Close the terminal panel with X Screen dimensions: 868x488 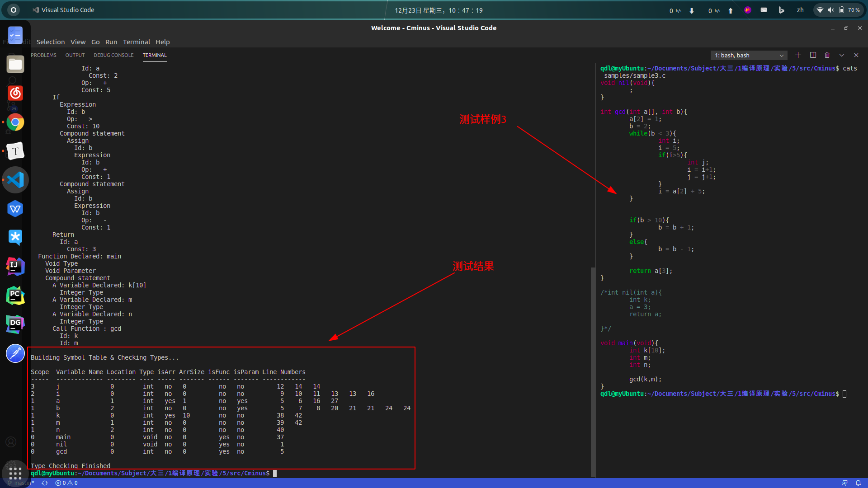click(x=856, y=55)
